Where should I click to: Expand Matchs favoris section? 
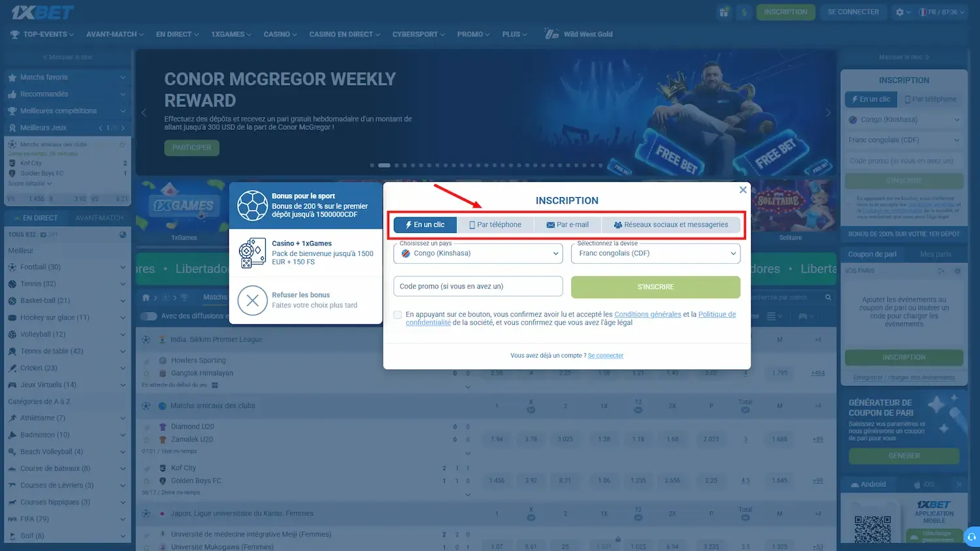coord(67,77)
